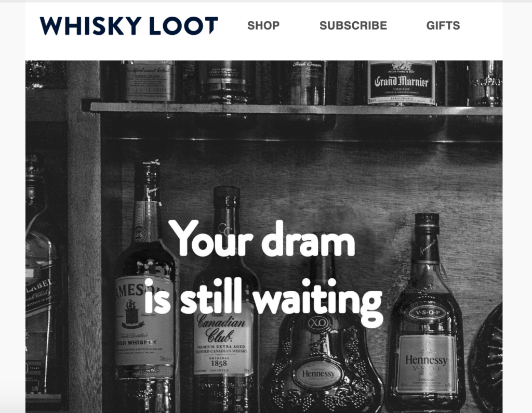The width and height of the screenshot is (532, 413).
Task: Click the leftmost bottle on upper shelf
Action: tap(148, 81)
